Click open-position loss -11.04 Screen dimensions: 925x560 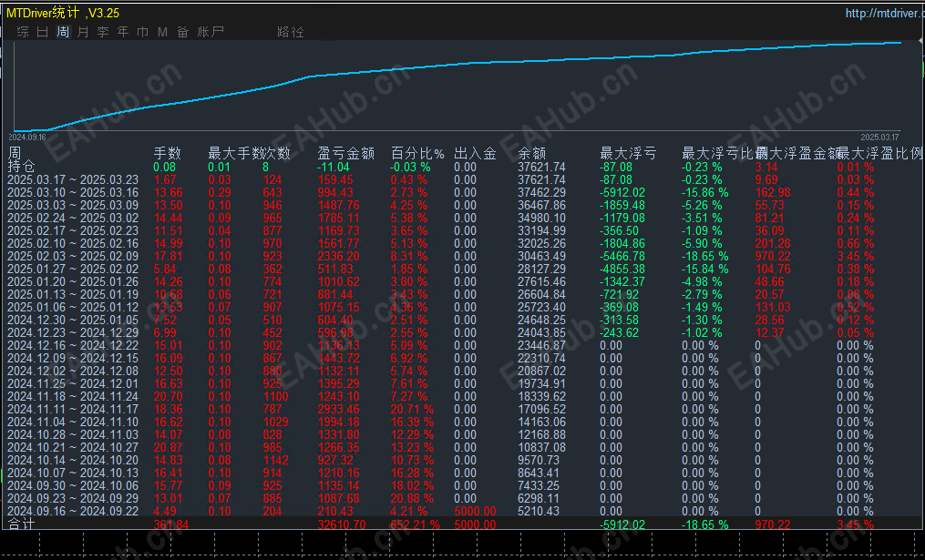[x=334, y=167]
